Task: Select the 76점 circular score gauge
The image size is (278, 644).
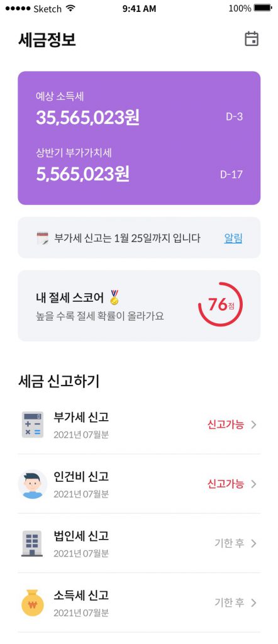Action: 221,304
